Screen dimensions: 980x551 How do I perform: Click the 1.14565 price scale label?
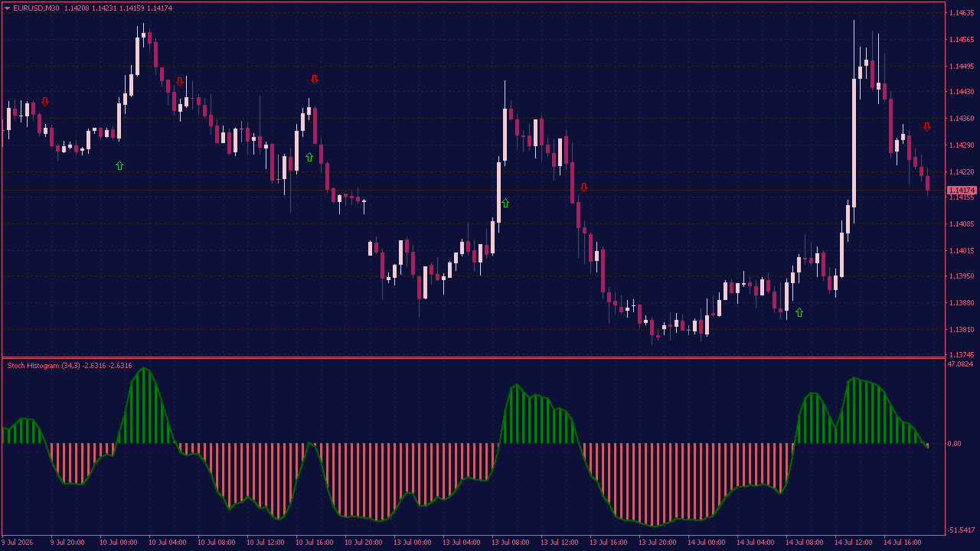(962, 39)
